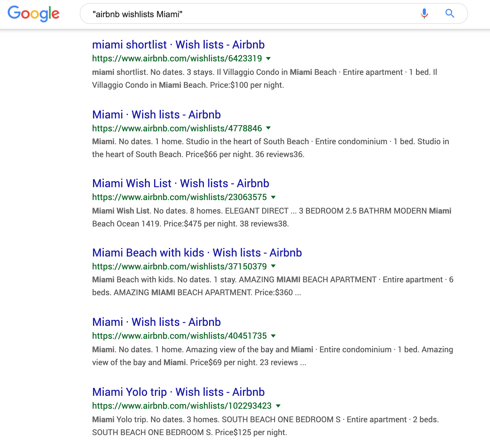This screenshot has width=490, height=448.
Task: Open "Miami Wish List · Wish lists - Airbnb" result
Action: 181,183
